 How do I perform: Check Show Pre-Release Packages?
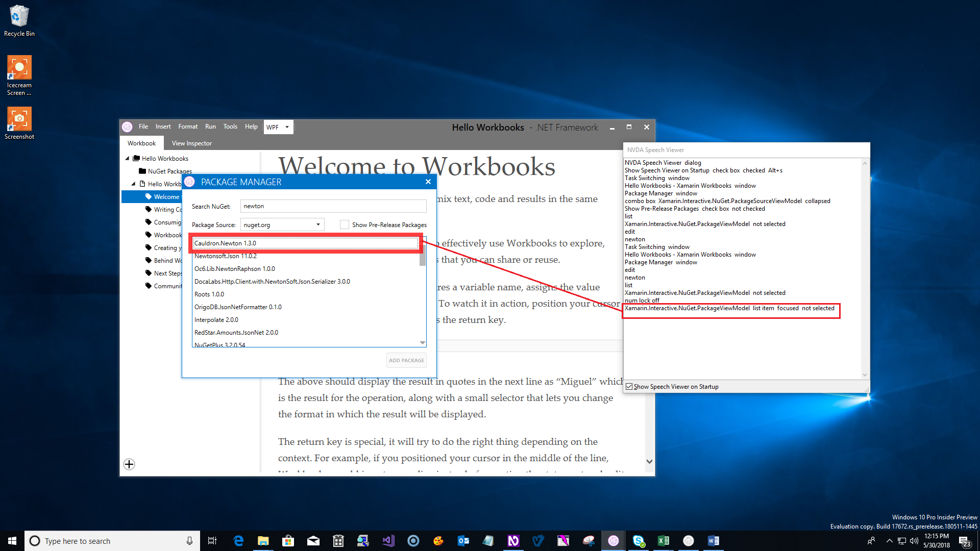(345, 224)
